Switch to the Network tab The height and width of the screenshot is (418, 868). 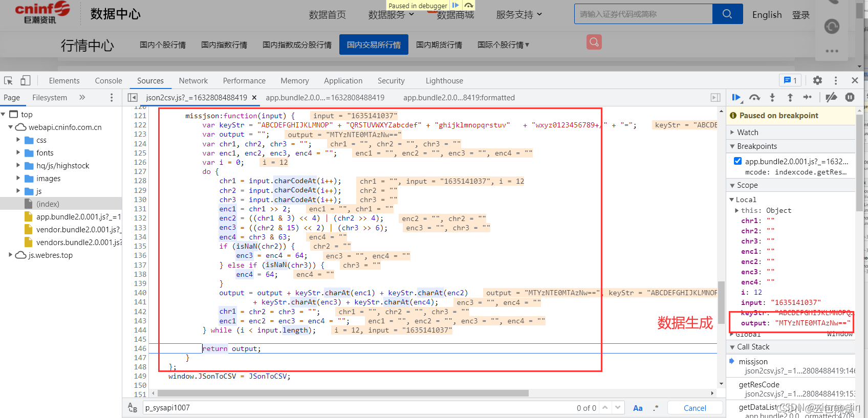pos(193,80)
